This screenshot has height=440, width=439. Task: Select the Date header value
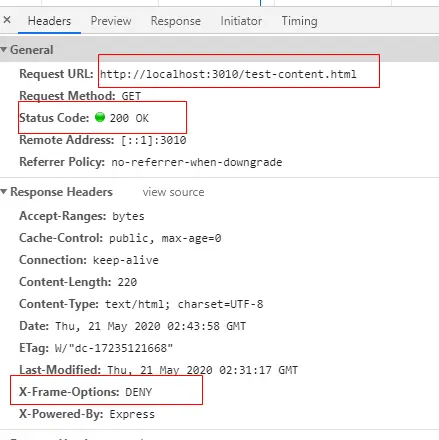(151, 326)
